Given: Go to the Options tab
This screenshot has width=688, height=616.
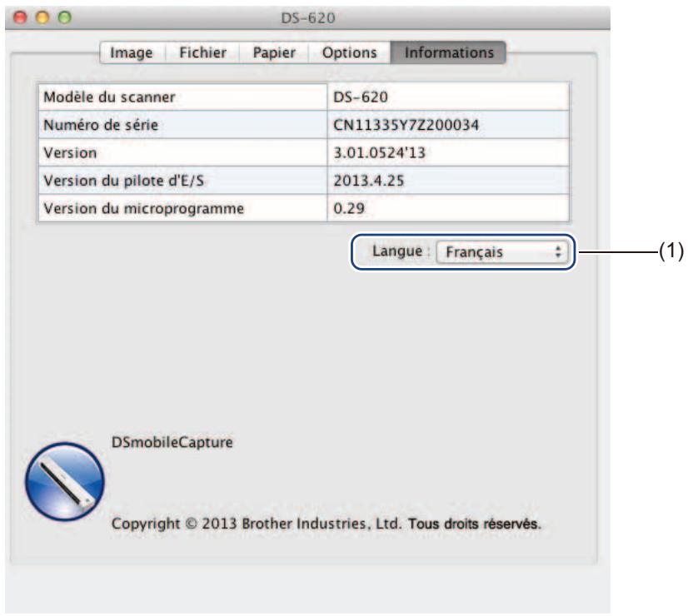Looking at the screenshot, I should coord(349,52).
